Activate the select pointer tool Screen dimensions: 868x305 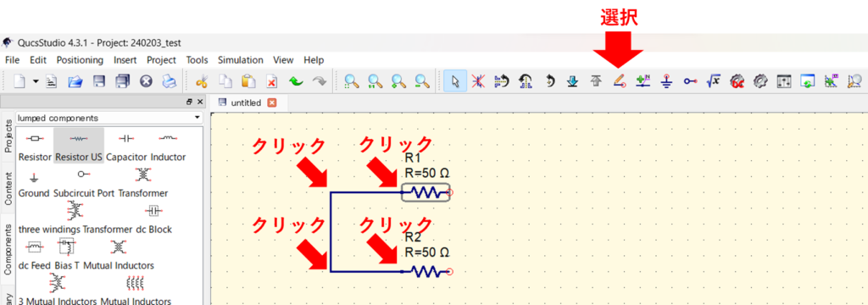[455, 81]
